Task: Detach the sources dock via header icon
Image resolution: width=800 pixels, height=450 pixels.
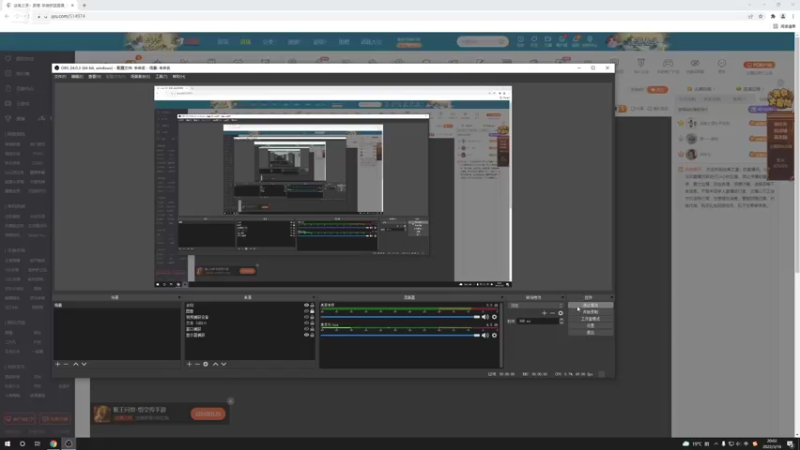Action: click(313, 297)
